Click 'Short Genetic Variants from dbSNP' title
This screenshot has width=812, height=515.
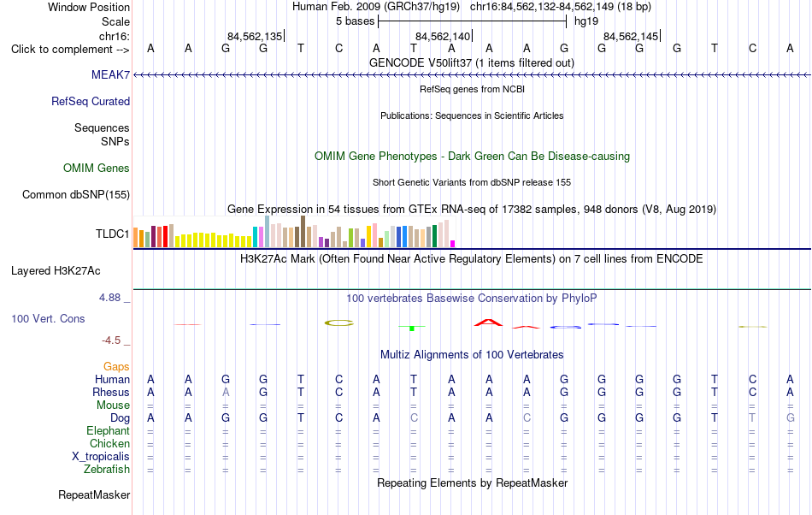(x=472, y=182)
